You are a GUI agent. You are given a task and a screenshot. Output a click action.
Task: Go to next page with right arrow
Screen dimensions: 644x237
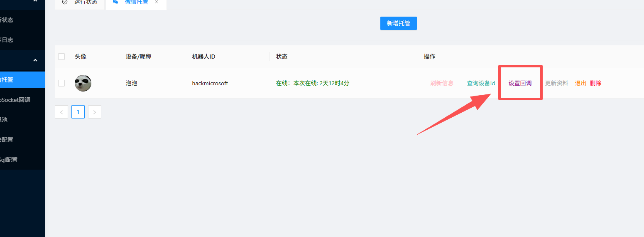[95, 112]
